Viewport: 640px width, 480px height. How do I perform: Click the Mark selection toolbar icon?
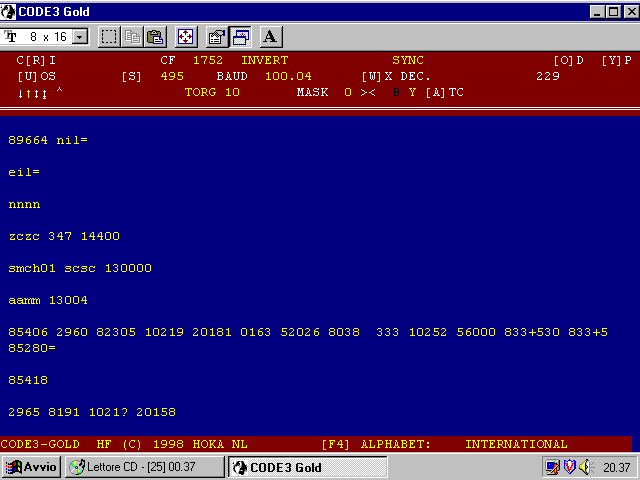(109, 37)
